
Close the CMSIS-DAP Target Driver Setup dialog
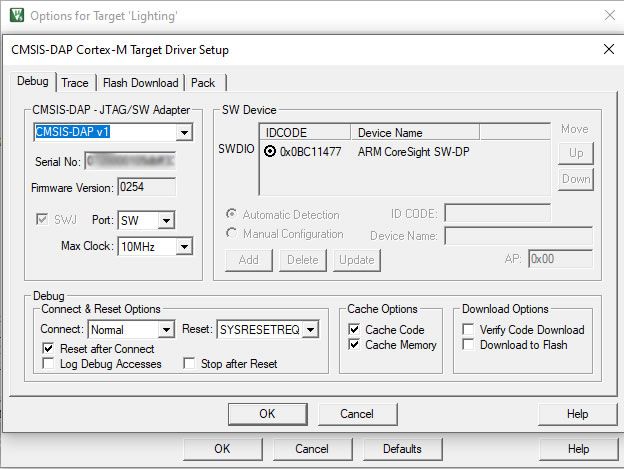[608, 49]
